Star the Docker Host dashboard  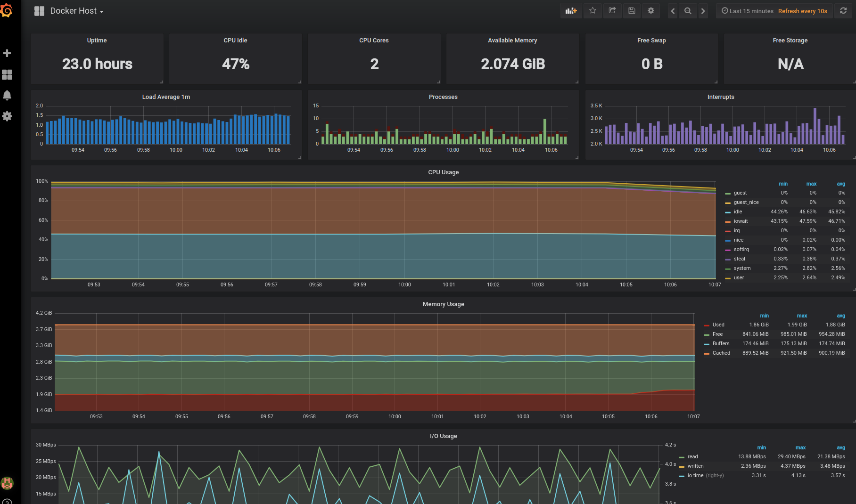593,11
